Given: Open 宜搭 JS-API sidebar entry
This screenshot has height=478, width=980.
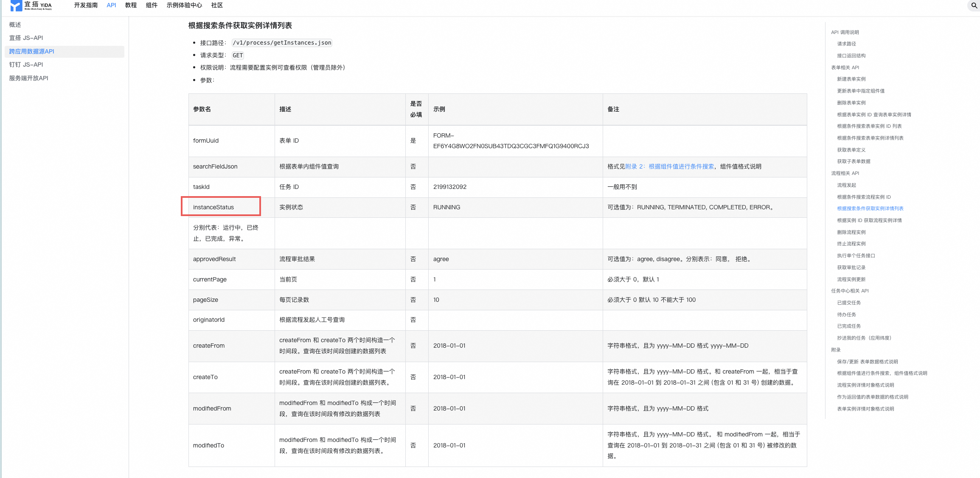Looking at the screenshot, I should 26,38.
